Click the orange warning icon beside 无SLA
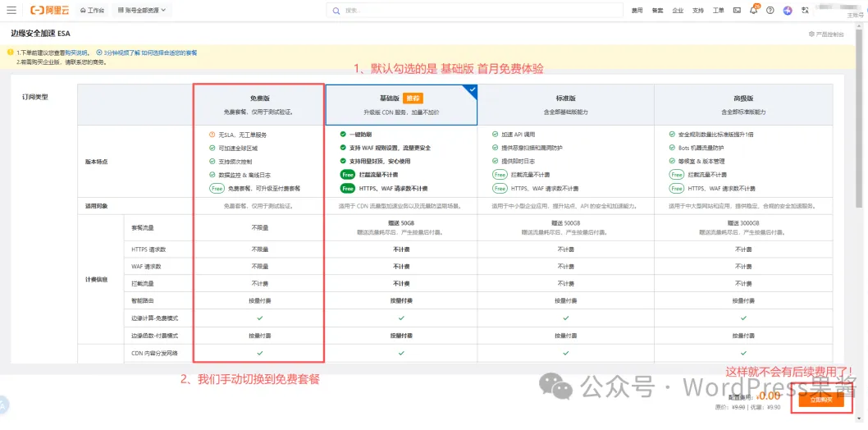868x430 pixels. click(x=212, y=135)
